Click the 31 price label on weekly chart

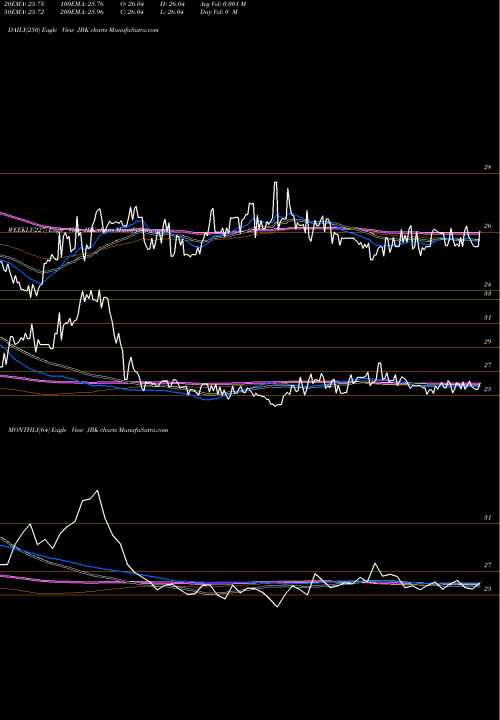coord(488,318)
